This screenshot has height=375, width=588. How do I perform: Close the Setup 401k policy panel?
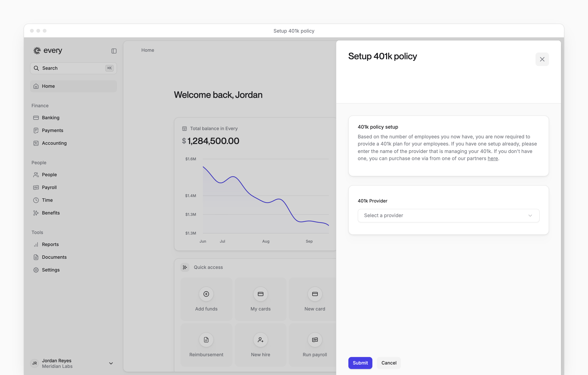pos(542,59)
